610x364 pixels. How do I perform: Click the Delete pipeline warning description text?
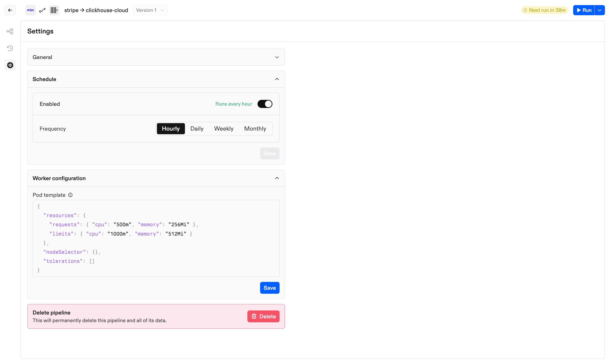pos(99,320)
